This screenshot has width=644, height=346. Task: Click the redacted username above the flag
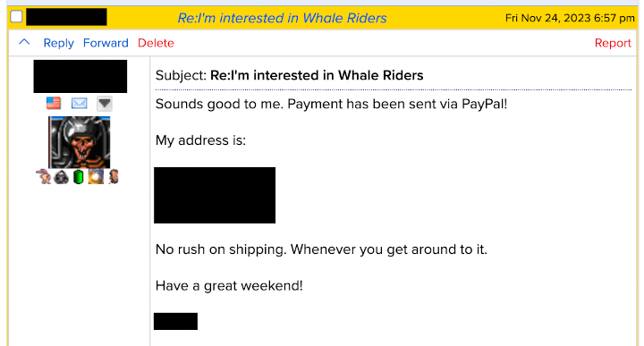point(80,76)
